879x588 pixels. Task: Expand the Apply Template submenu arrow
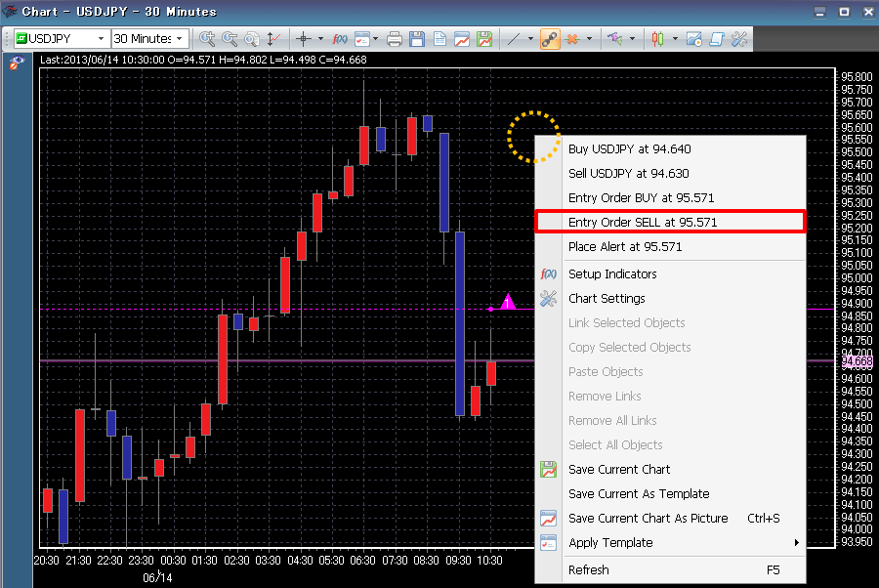(796, 543)
